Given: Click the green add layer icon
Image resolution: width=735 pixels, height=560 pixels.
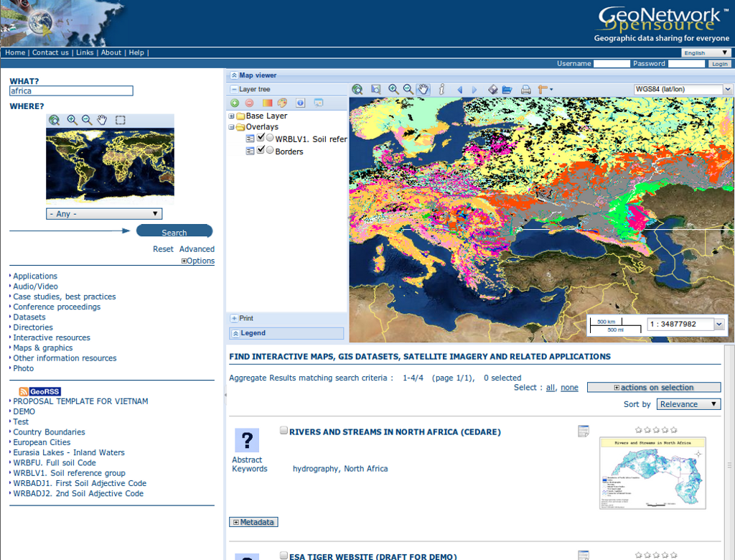Looking at the screenshot, I should pyautogui.click(x=235, y=103).
